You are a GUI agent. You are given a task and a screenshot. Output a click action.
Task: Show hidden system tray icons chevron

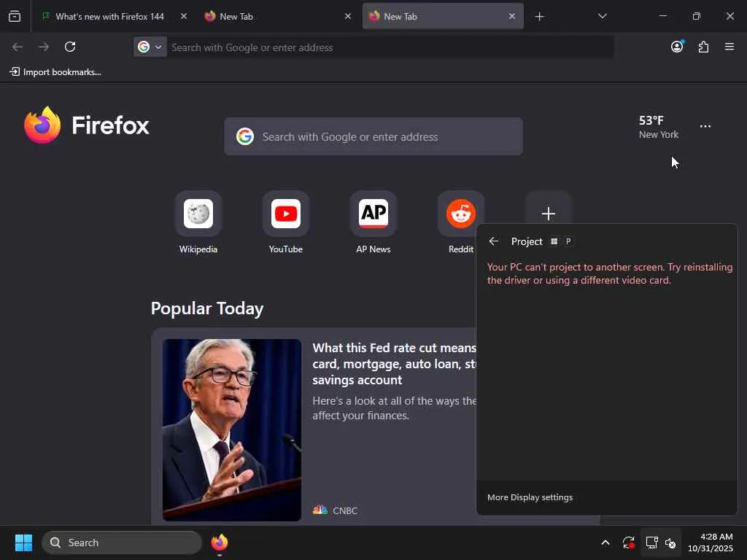605,542
